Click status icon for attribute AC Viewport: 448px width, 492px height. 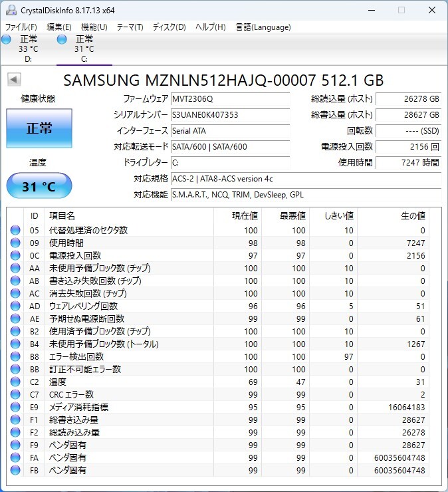[15, 293]
